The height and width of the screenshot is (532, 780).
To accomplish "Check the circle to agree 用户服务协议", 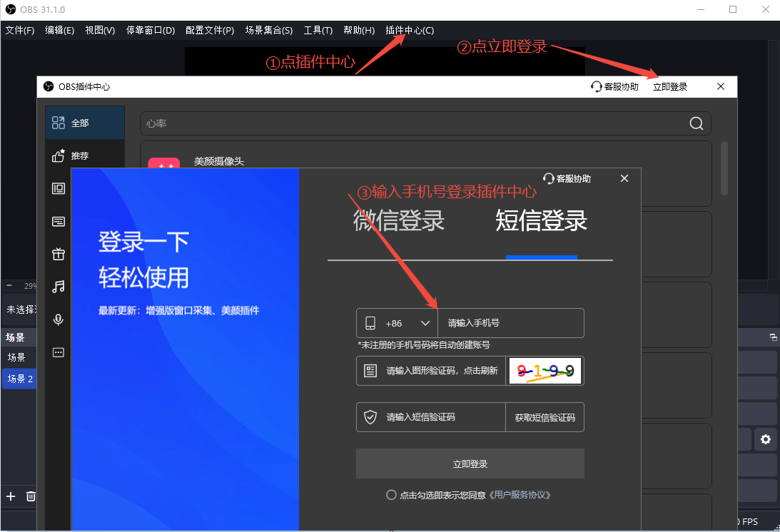I will point(391,494).
